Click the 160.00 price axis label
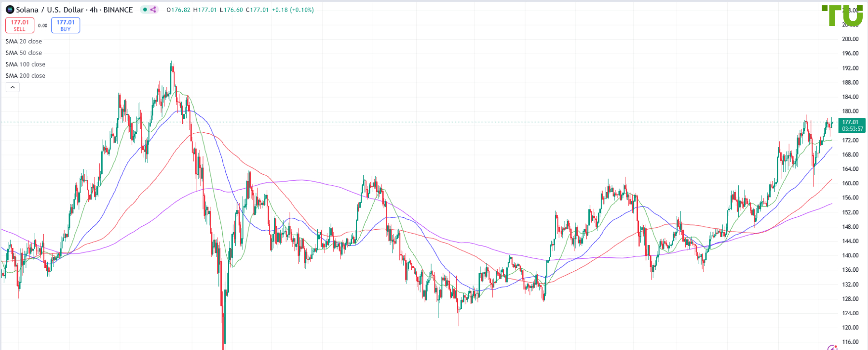Image resolution: width=868 pixels, height=350 pixels. pos(850,183)
